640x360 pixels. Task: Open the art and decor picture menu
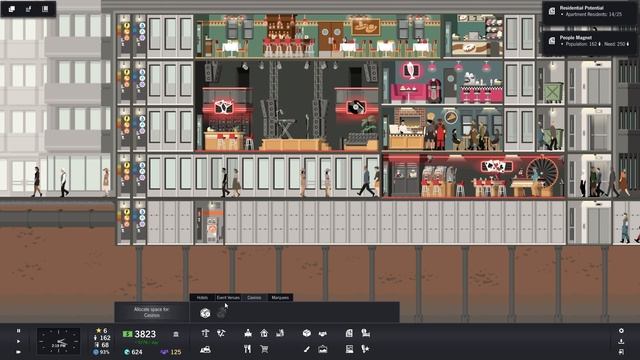[322, 349]
